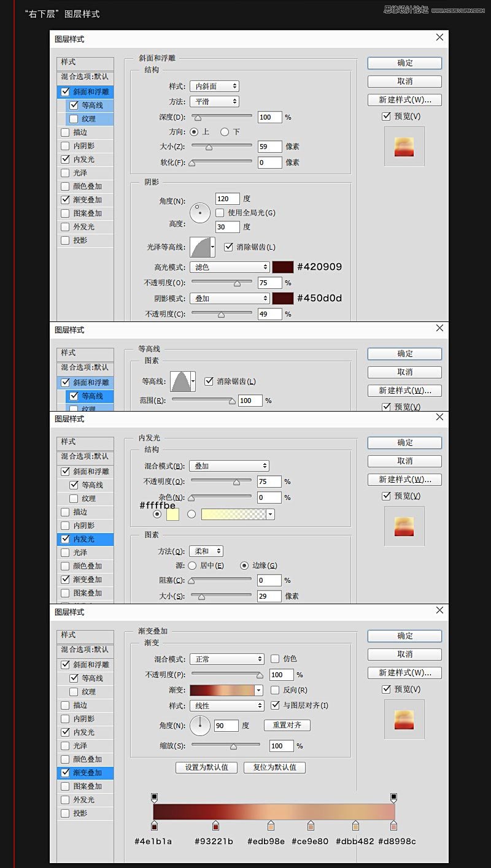
Task: Select solid color radio in 内发光
Action: (x=157, y=514)
